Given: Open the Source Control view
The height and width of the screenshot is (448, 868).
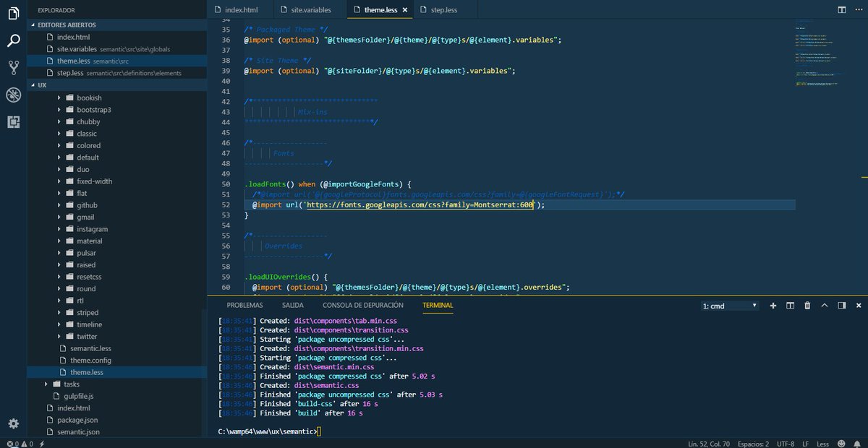Looking at the screenshot, I should click(x=13, y=68).
